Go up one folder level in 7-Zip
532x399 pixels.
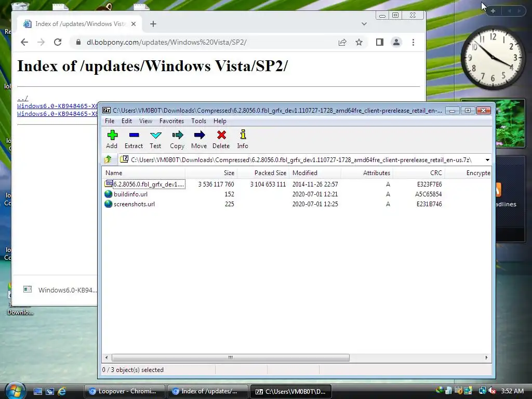point(108,159)
